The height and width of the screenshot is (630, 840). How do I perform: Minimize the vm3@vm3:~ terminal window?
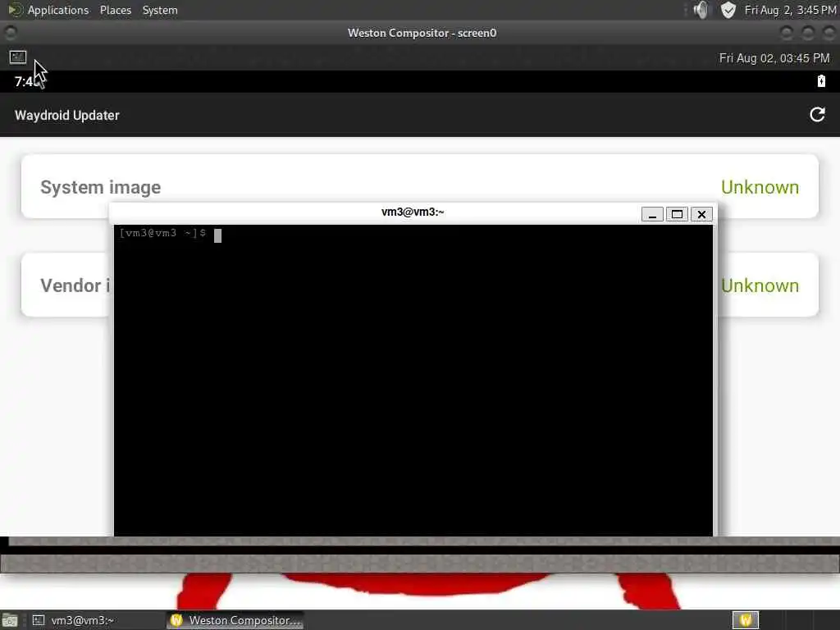point(652,214)
